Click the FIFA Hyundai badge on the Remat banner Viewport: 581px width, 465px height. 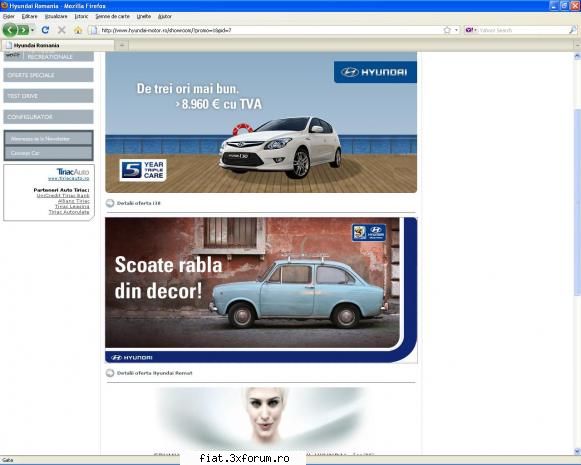coord(369,232)
